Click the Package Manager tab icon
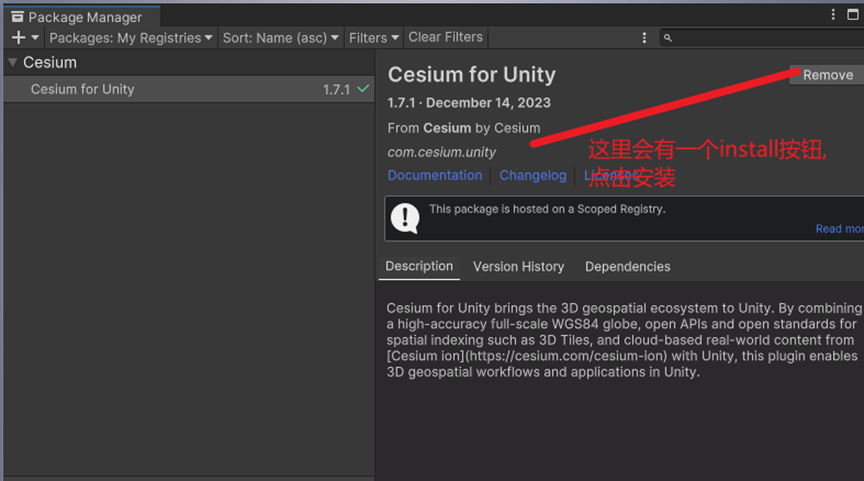This screenshot has width=864, height=481. click(x=18, y=17)
